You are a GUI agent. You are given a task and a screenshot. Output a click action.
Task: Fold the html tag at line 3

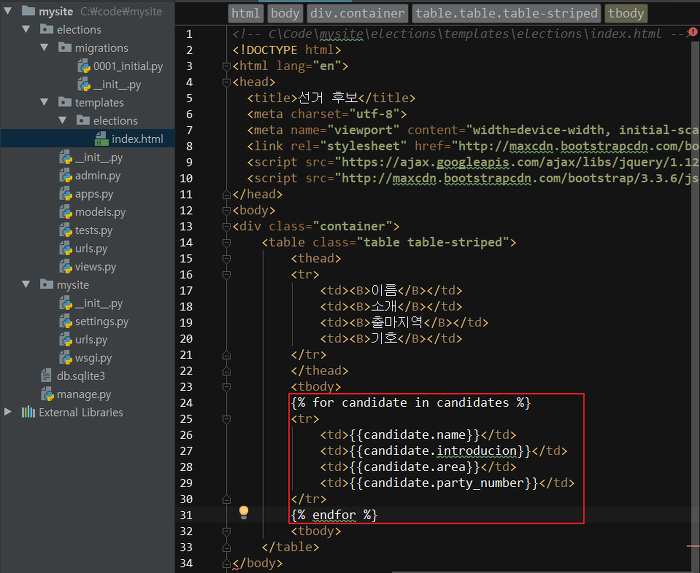coord(226,66)
